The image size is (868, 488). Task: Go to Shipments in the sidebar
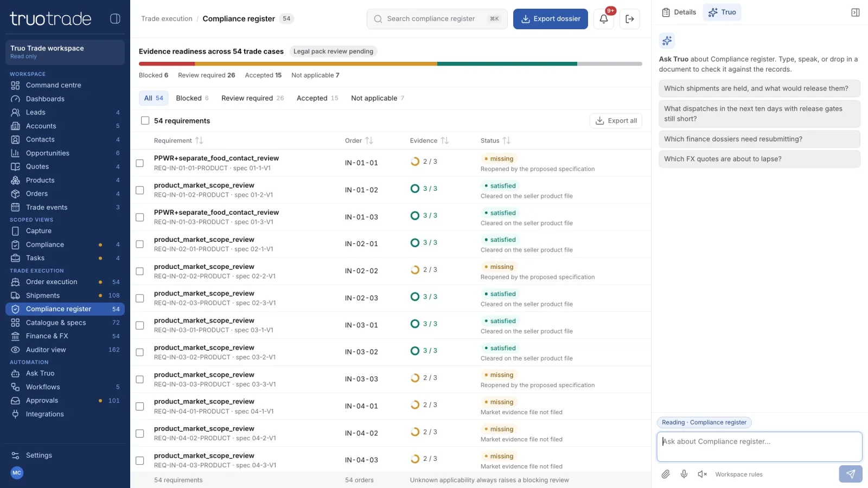65,296
